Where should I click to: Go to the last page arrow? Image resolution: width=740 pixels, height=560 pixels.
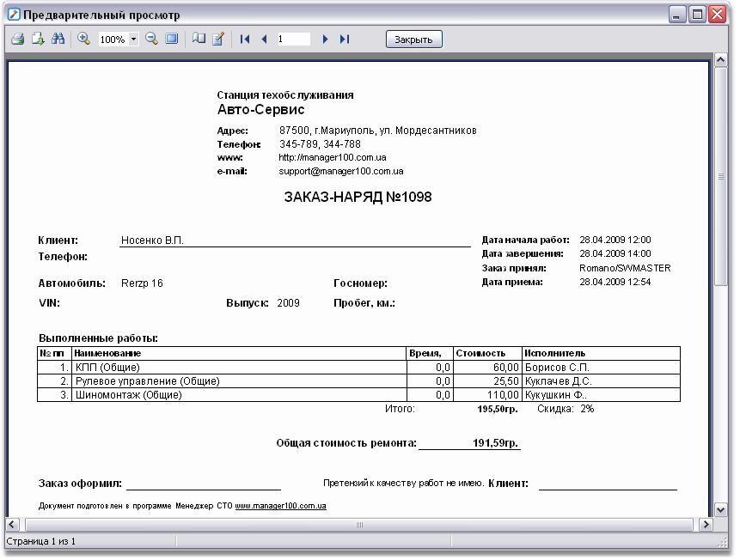tap(345, 40)
